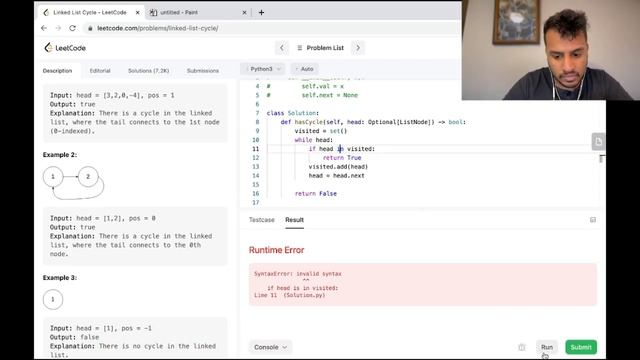The height and width of the screenshot is (360, 640).
Task: Click 'Input: head = [3,2,0,-4], pos = 1' text
Action: tap(112, 95)
